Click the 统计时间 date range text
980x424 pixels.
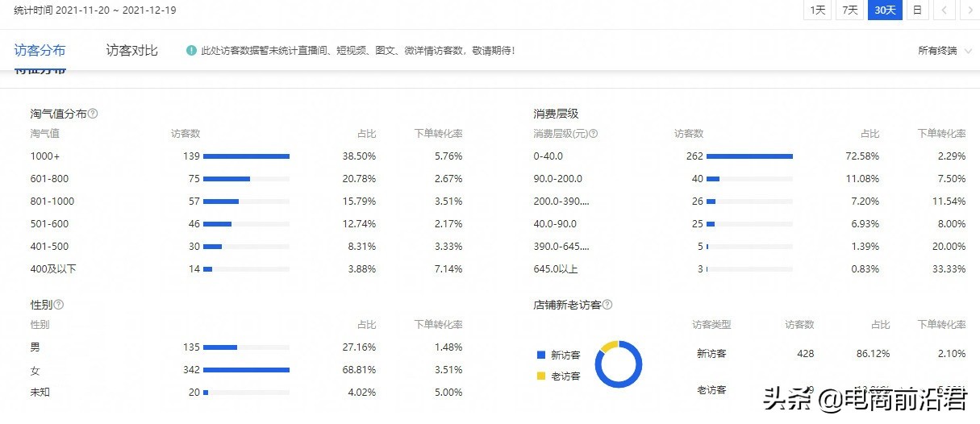click(94, 10)
